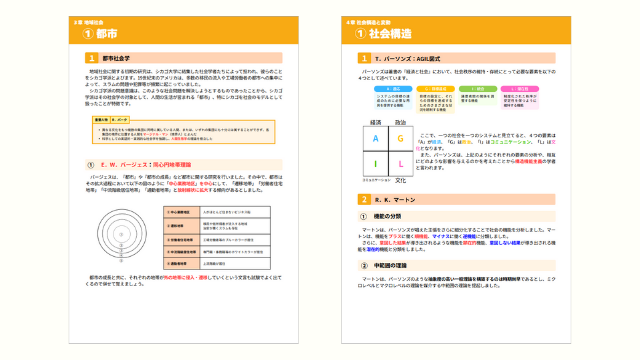Click the orange number 1 badge beside 都市社会学
The width and height of the screenshot is (640, 360).
[91, 58]
